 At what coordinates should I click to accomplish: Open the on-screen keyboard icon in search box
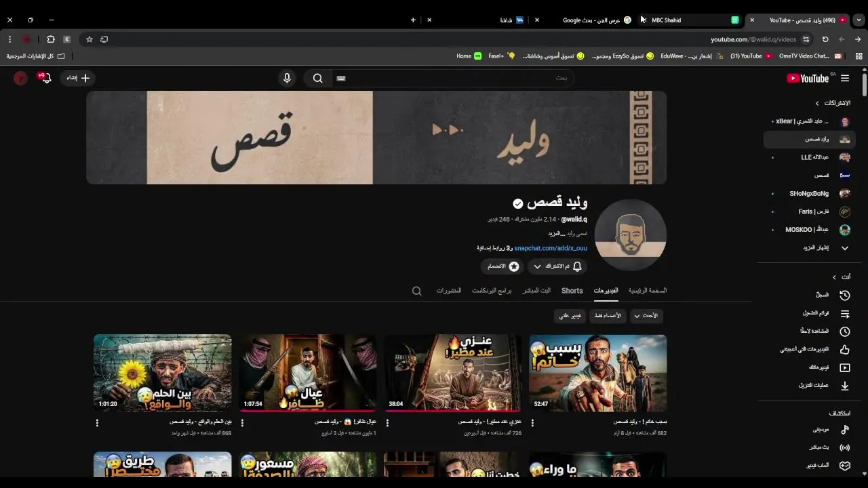[341, 78]
